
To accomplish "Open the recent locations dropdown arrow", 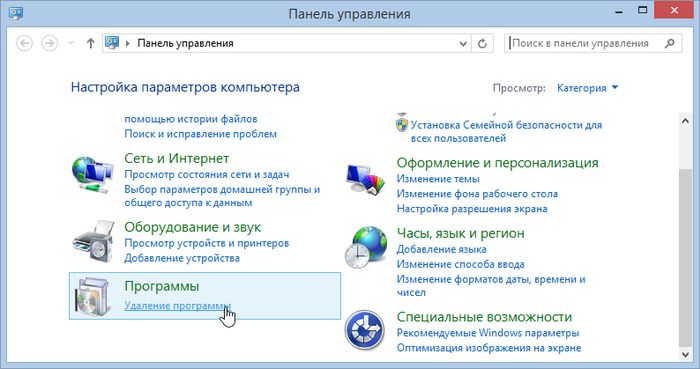I will coord(71,43).
